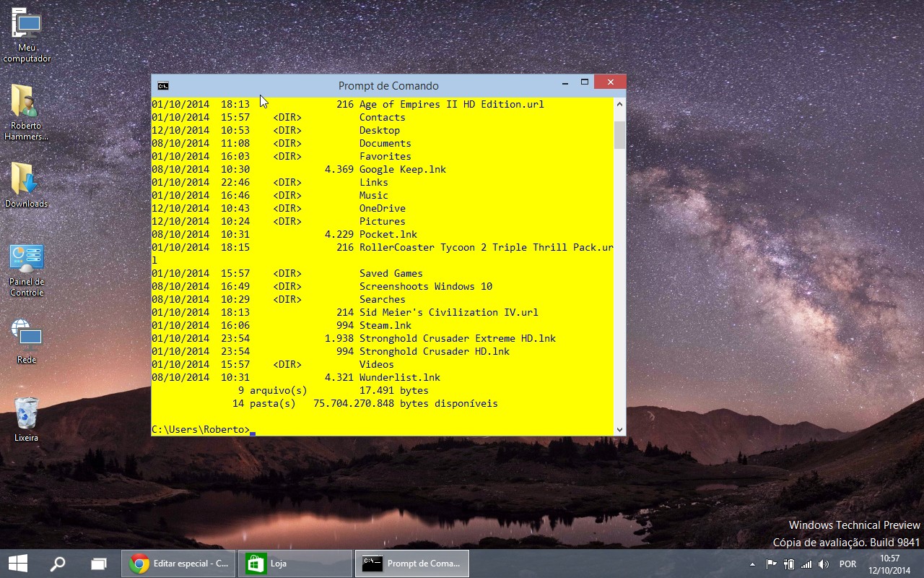Select the Lixeira recycle bin icon
Screen dimensions: 924x578
point(27,419)
